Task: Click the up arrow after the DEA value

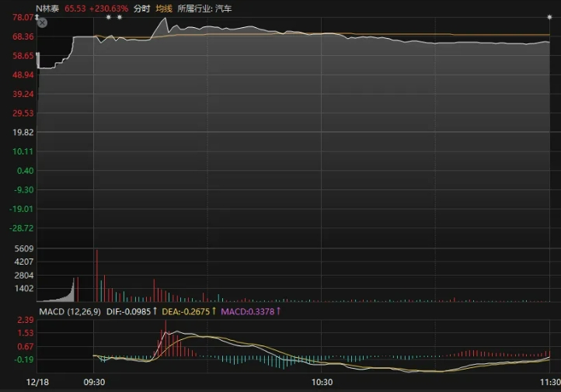Action: coord(214,311)
